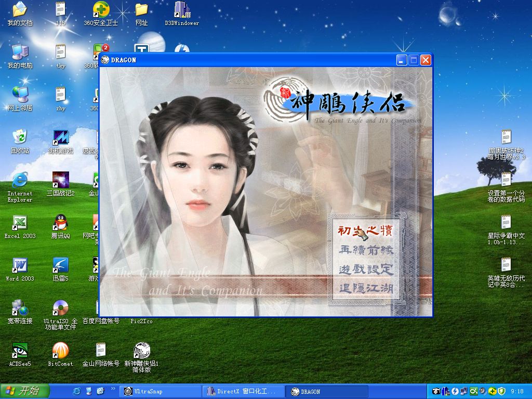Select the 新神雕侠侣1 简体版 game shortcut
532x399 pixels.
141,357
